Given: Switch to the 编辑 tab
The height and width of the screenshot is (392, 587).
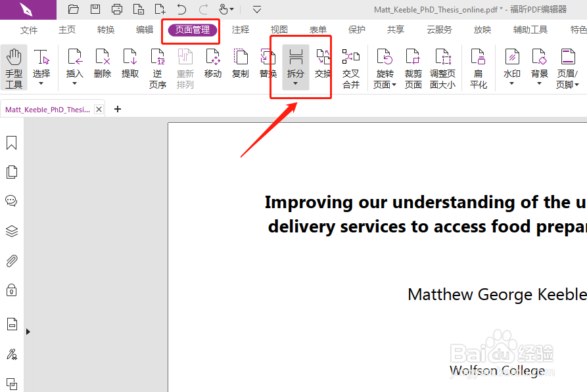Looking at the screenshot, I should pyautogui.click(x=145, y=30).
